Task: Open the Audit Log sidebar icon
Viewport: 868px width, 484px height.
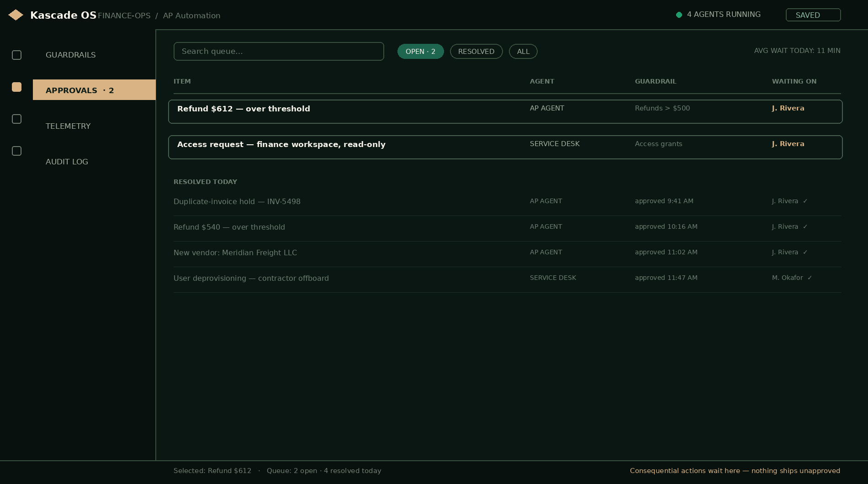Action: pyautogui.click(x=16, y=151)
